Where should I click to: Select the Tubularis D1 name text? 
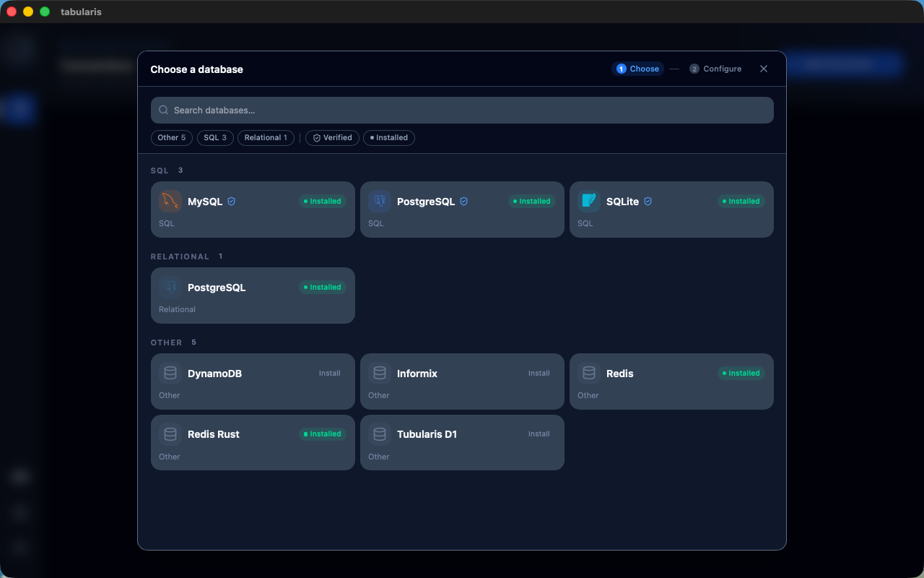point(427,434)
